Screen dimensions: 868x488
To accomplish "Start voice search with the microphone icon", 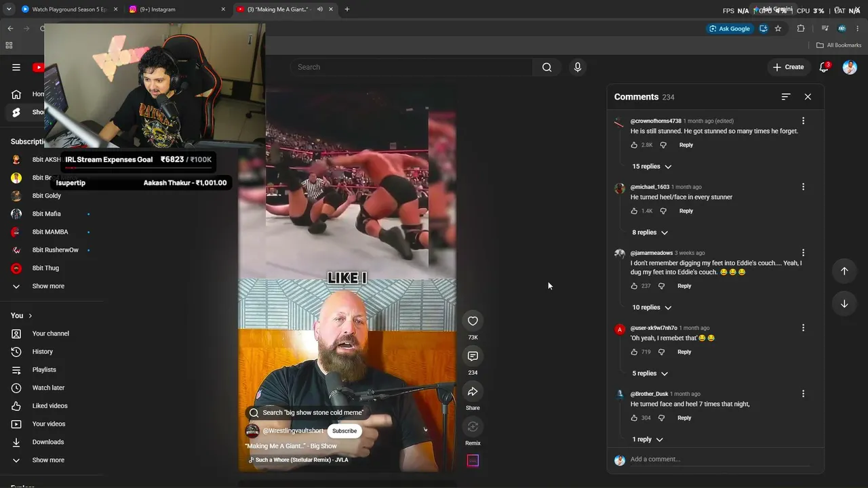I will 578,67.
